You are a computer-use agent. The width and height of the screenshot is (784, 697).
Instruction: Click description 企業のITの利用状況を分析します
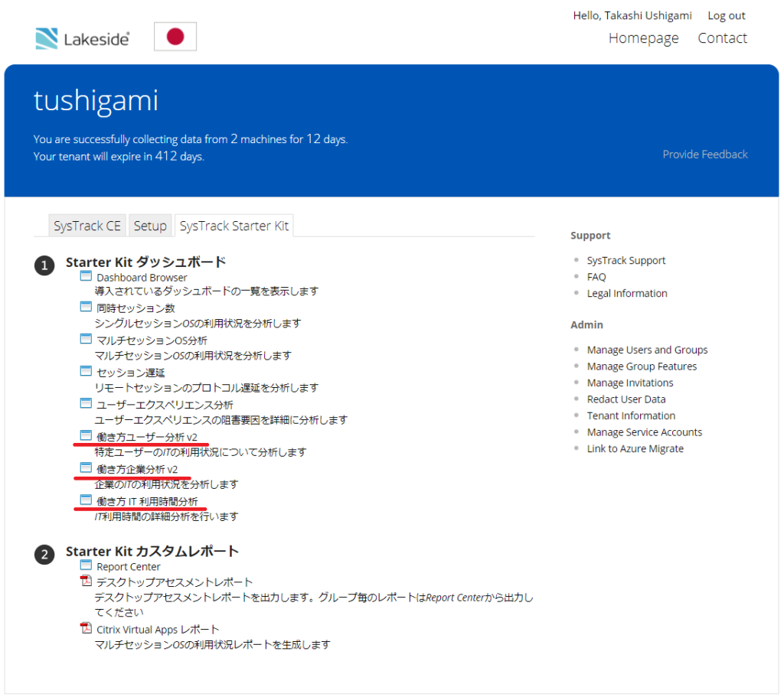click(166, 484)
